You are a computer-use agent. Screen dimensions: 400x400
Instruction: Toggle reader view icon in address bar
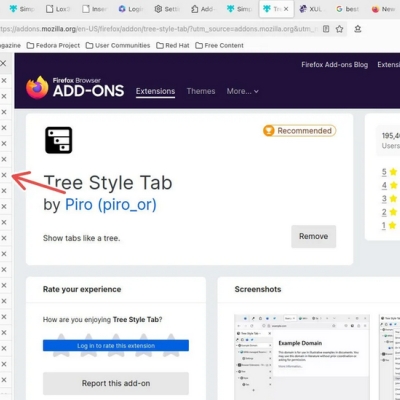pyautogui.click(x=326, y=29)
